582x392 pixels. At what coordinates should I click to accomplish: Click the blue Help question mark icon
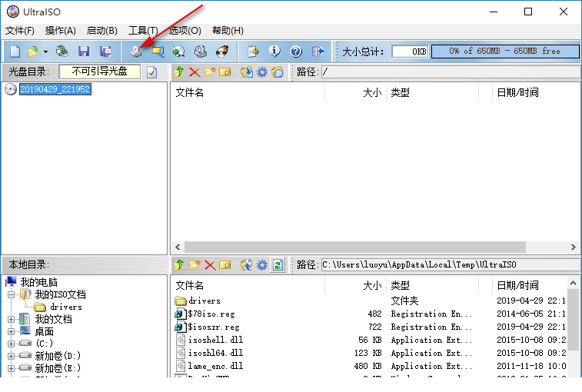click(296, 51)
